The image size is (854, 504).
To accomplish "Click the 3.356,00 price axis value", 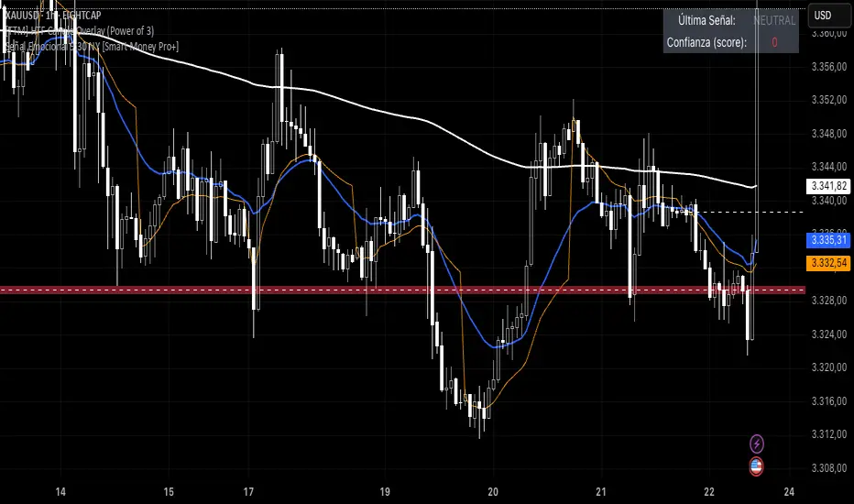I will 829,67.
